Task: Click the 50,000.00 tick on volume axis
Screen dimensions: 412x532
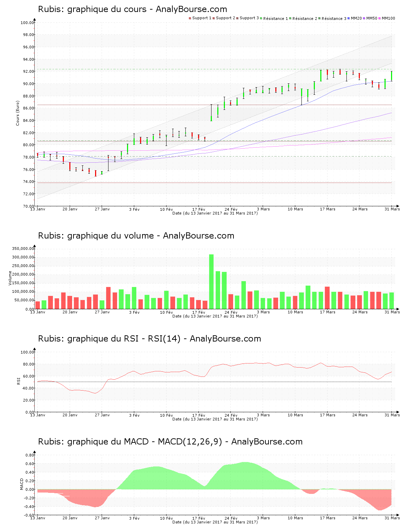Action: click(24, 300)
